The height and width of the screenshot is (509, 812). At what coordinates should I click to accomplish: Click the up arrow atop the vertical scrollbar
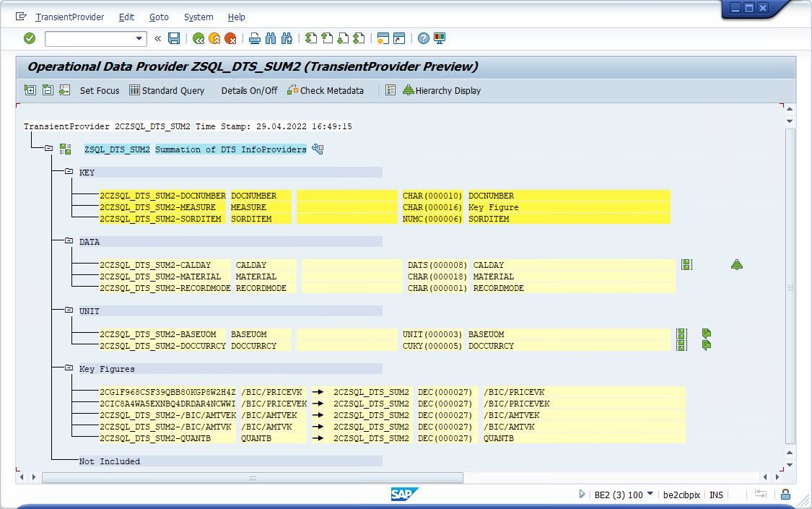point(789,109)
